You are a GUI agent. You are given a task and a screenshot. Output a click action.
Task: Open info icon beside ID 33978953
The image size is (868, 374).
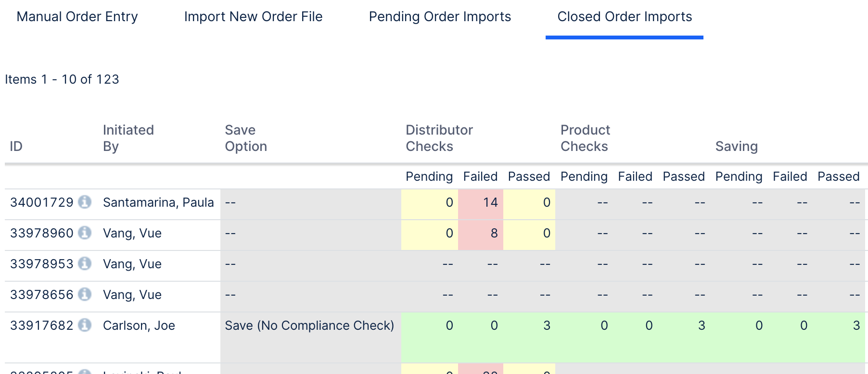(x=85, y=264)
